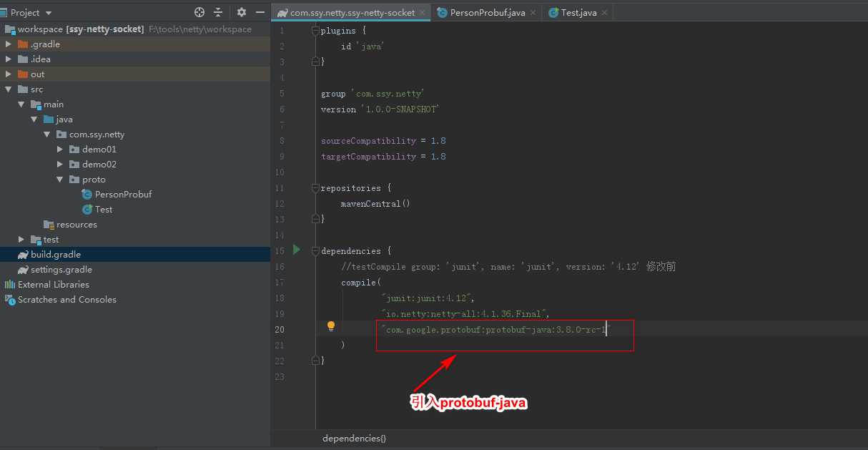Collapse the src folder

tap(9, 89)
